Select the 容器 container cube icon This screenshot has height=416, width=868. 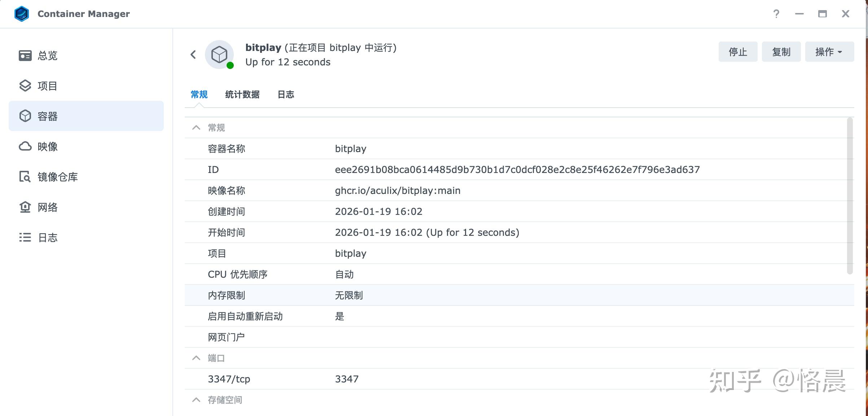pyautogui.click(x=25, y=116)
